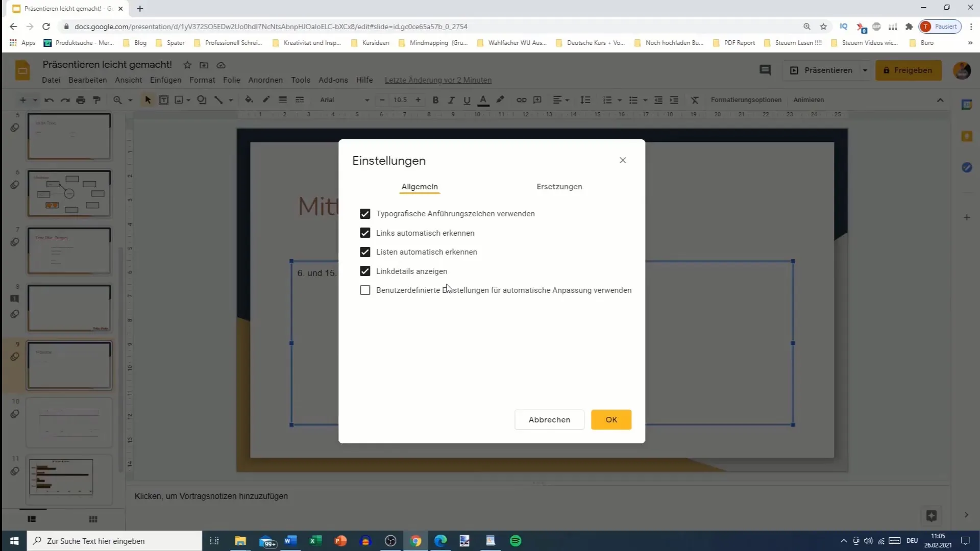
Task: Open comment history speech bubble icon
Action: click(x=765, y=70)
